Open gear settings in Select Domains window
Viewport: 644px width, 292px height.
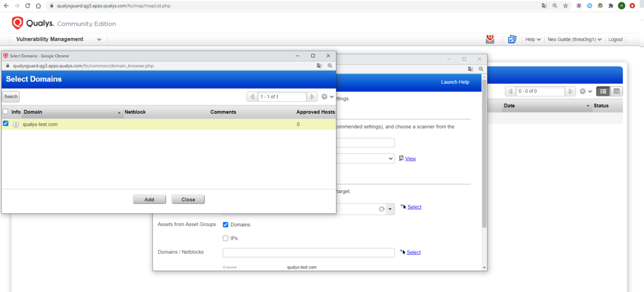pos(324,96)
